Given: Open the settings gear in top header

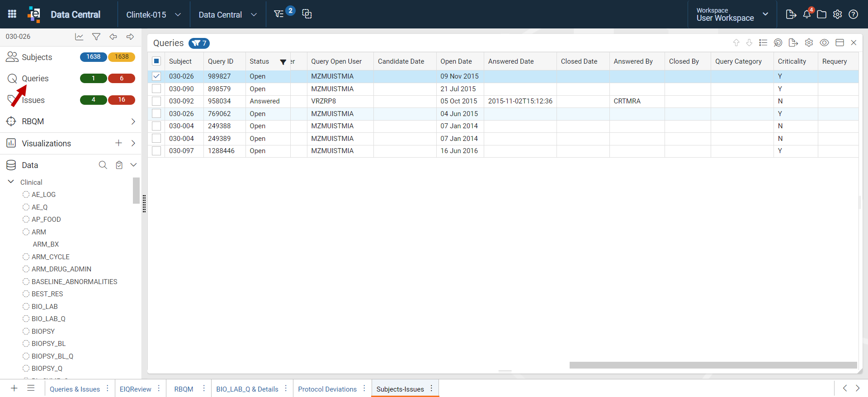Looking at the screenshot, I should [x=838, y=14].
